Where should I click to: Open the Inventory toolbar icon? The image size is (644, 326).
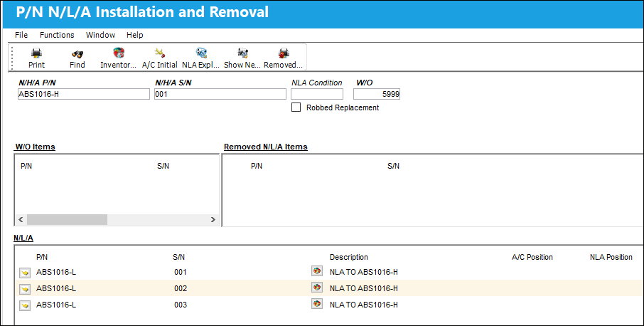point(119,53)
